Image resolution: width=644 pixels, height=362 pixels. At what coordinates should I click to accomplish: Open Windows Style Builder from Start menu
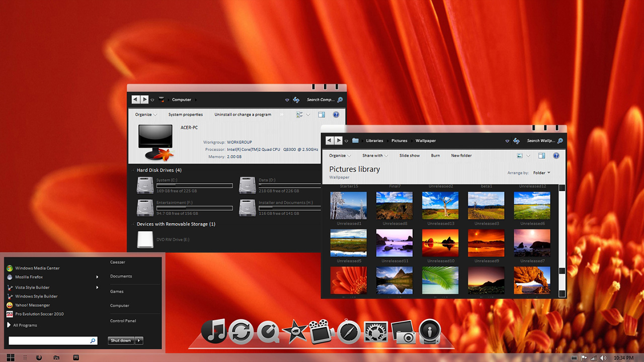click(32, 296)
